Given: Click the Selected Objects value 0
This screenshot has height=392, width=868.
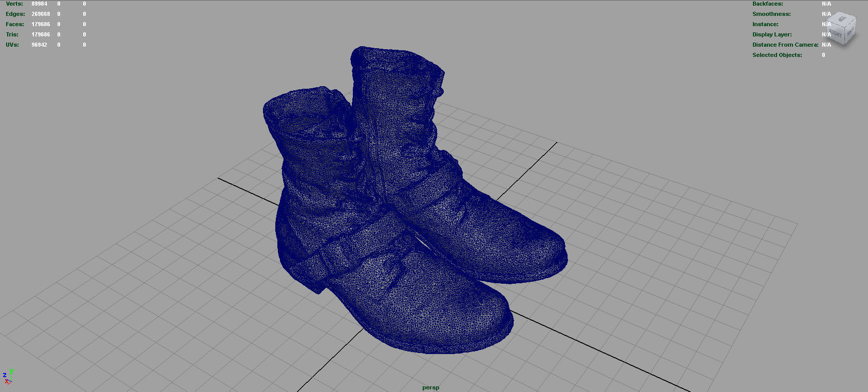Looking at the screenshot, I should (x=823, y=55).
